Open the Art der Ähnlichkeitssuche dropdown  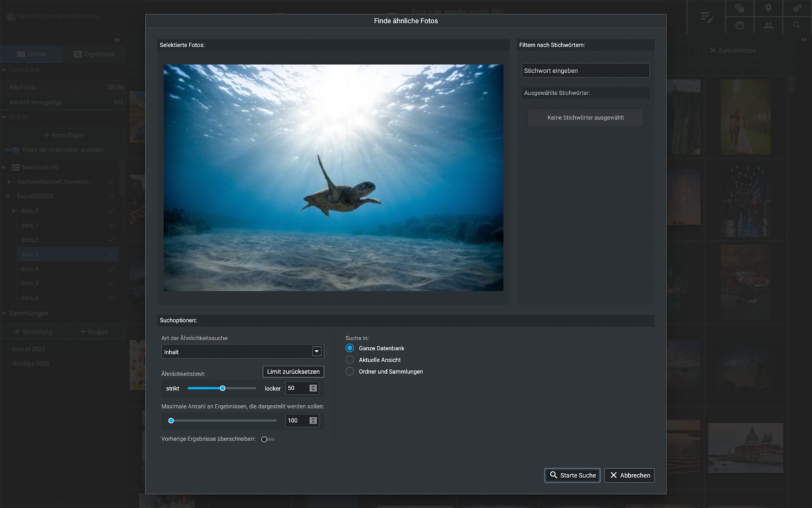tap(242, 352)
